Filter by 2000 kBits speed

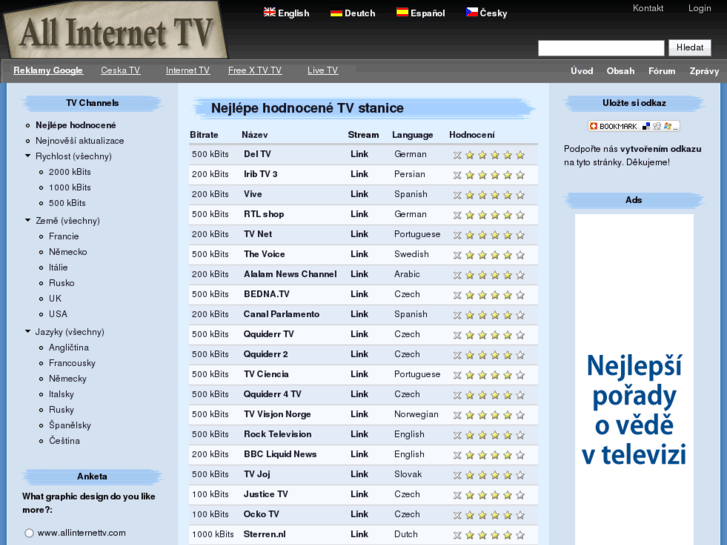tap(70, 172)
